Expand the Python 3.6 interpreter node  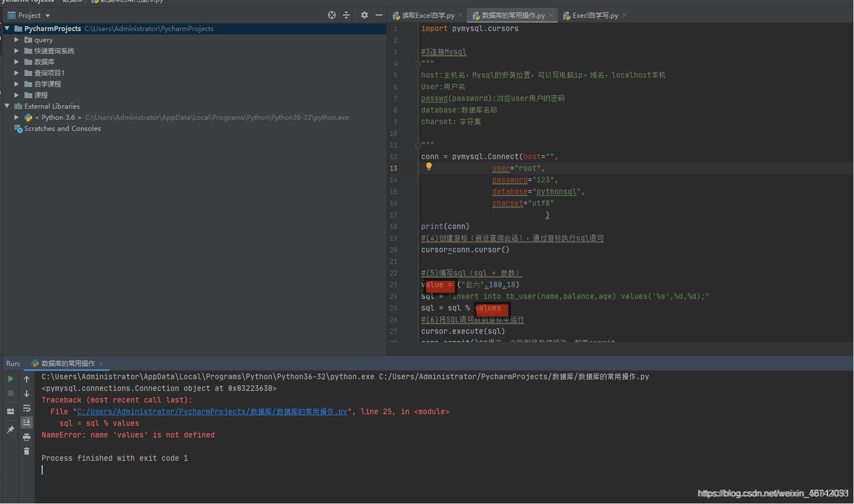pos(17,117)
